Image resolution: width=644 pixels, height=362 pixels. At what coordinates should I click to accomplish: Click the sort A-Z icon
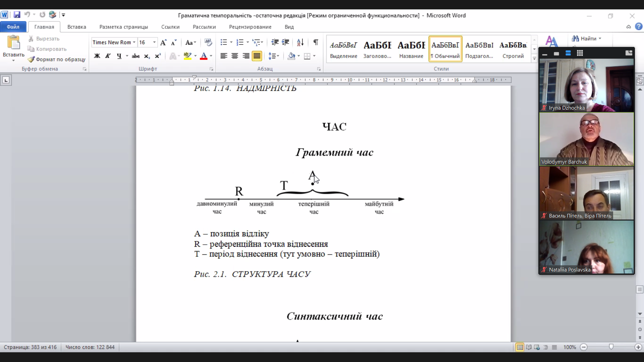(x=300, y=42)
